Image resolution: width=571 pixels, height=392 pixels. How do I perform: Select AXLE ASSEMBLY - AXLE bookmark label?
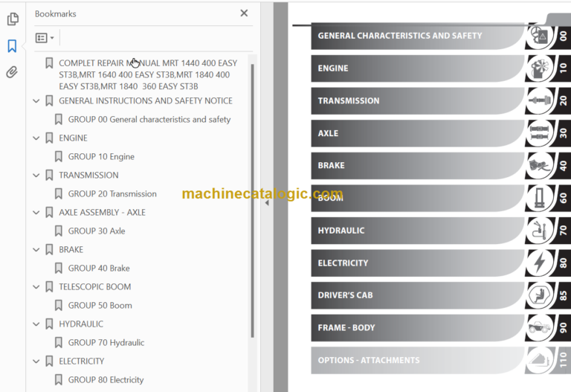(102, 213)
